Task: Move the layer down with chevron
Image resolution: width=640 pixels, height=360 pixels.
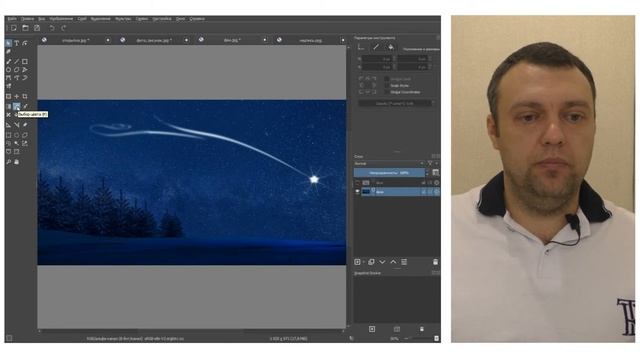Action: click(x=382, y=262)
